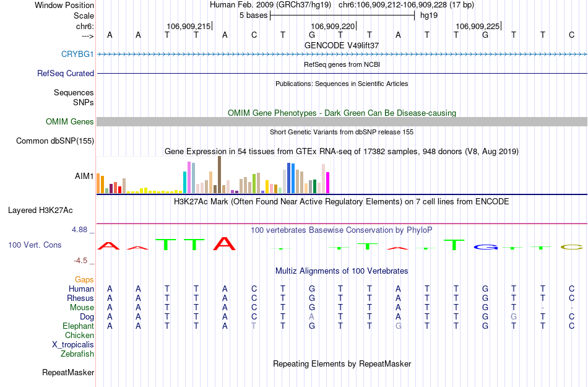Image resolution: width=588 pixels, height=387 pixels.
Task: Click the olive C in conservation logo
Action: coord(571,247)
